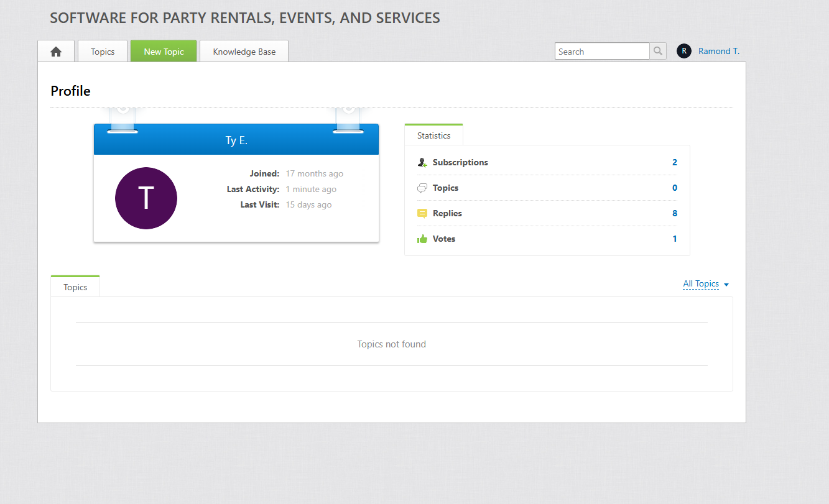Click the Topics speech bubble icon
Screen dimensions: 829x504
click(x=422, y=188)
